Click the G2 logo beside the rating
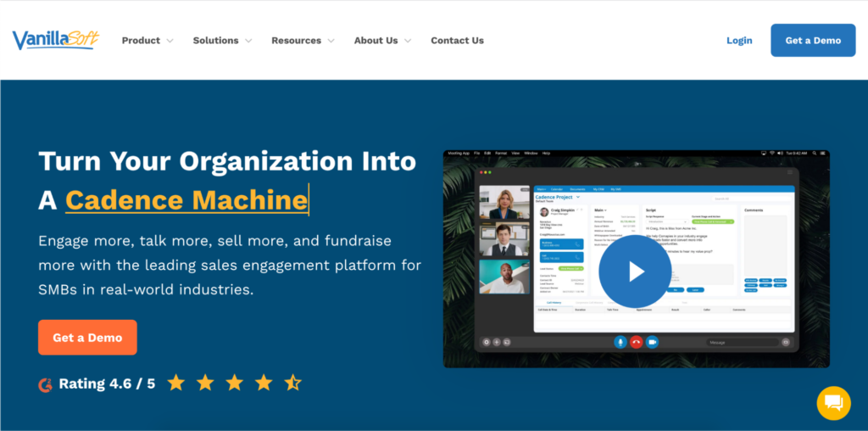 pos(46,383)
